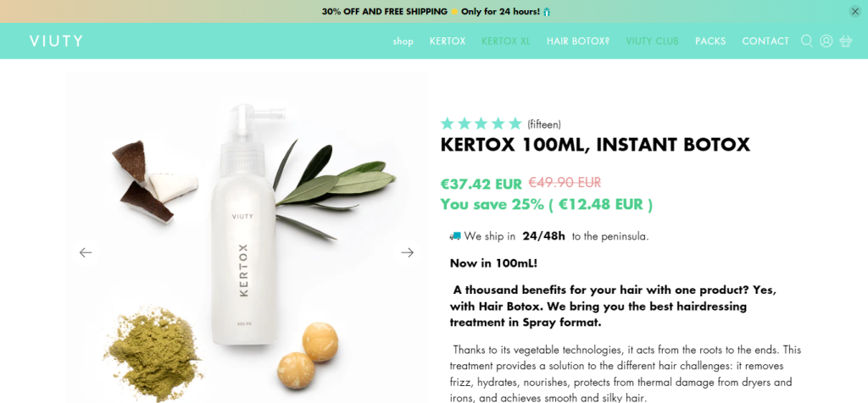
Task: Open the HAIR BOTOX? menu item
Action: [578, 41]
